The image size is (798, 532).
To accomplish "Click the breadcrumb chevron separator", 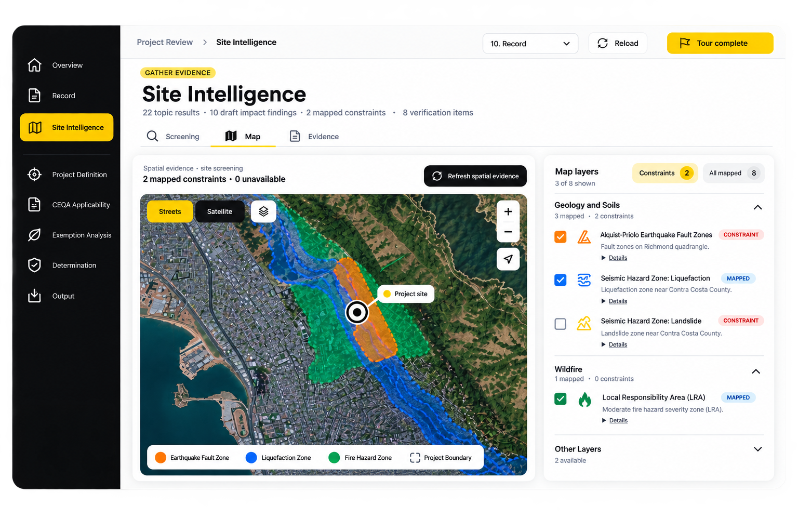I will click(205, 42).
